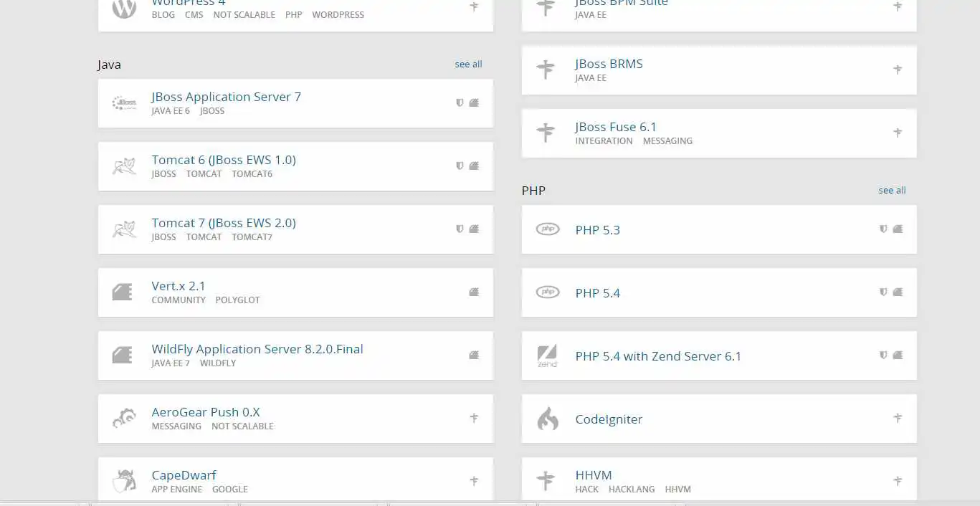The image size is (980, 506).
Task: Select the Tomcat 7 (JBoss EWS 2.0) title
Action: [224, 223]
